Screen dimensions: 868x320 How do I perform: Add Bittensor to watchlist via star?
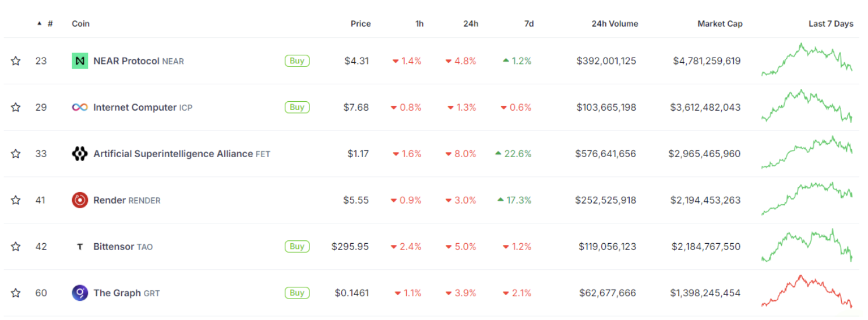coord(16,247)
